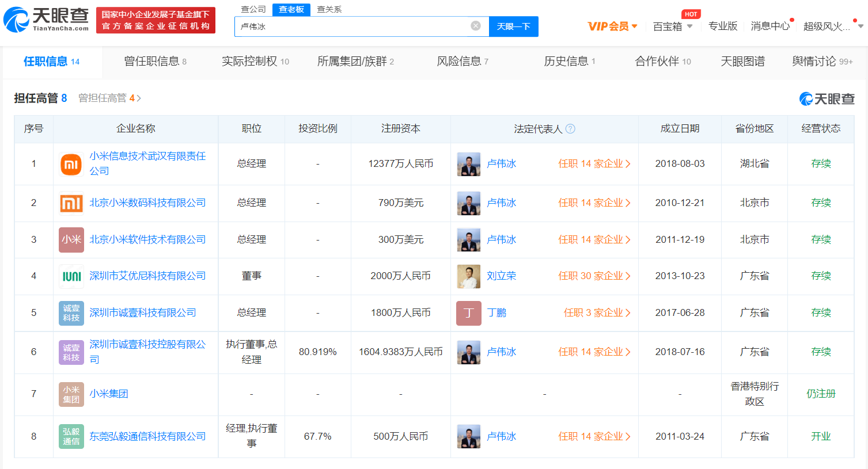868x469 pixels.
Task: Open the 天眼图谱 tab
Action: point(743,62)
